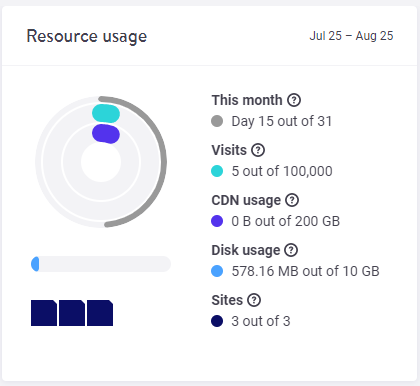The image size is (420, 386).
Task: Open the Visits help tooltip icon
Action: (258, 150)
